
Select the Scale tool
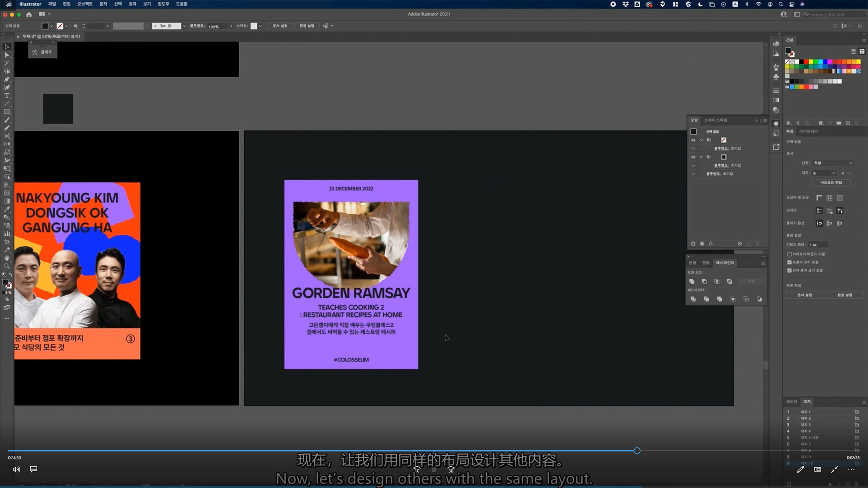7,152
